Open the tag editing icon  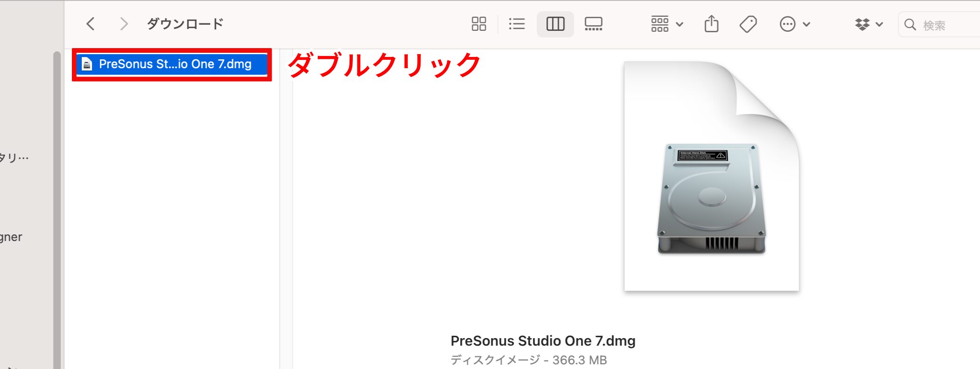coord(748,24)
